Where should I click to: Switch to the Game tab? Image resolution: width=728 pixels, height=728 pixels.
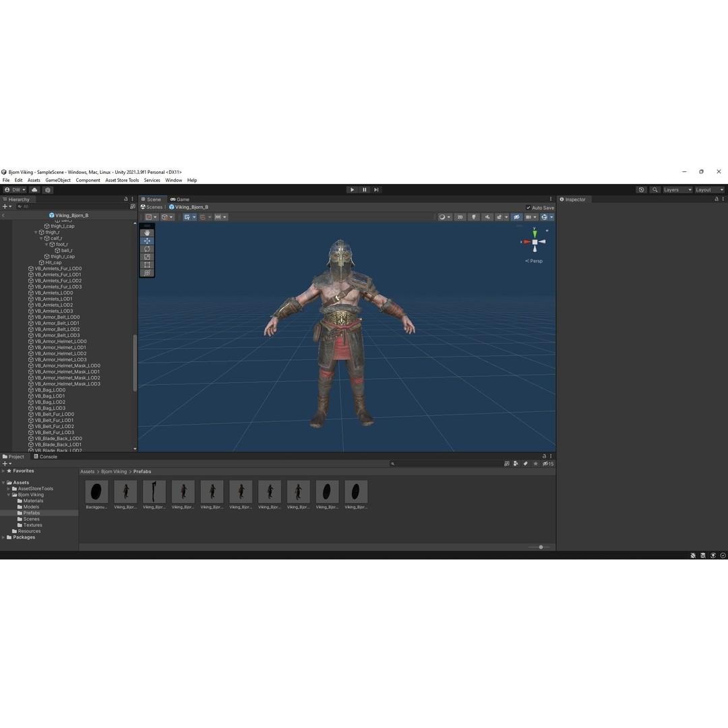tap(180, 199)
